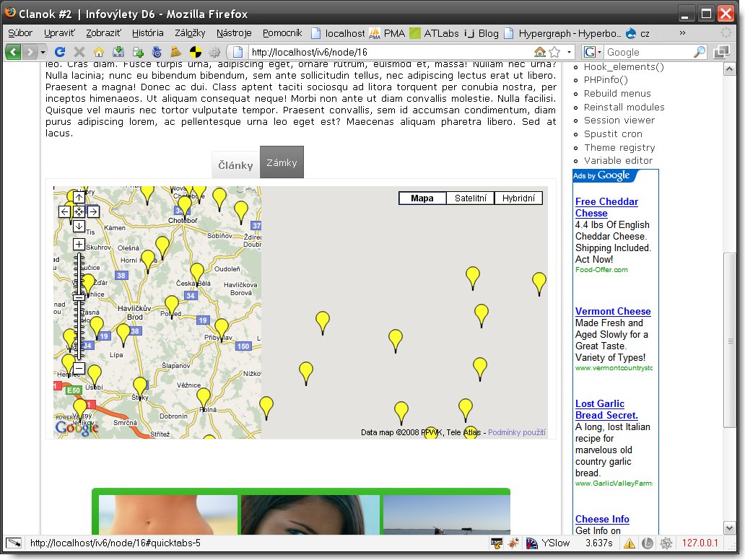Switch map to Hybridní view
Screen dimensions: 745x560
[x=518, y=198]
